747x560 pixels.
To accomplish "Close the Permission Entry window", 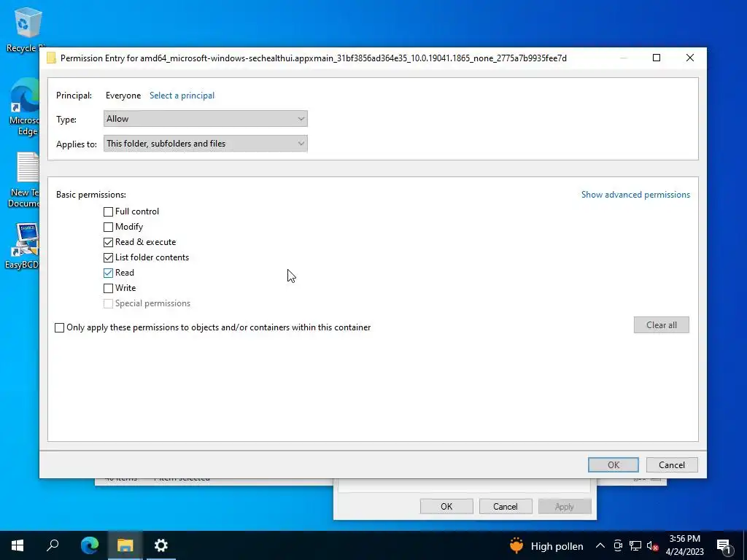I will point(690,58).
